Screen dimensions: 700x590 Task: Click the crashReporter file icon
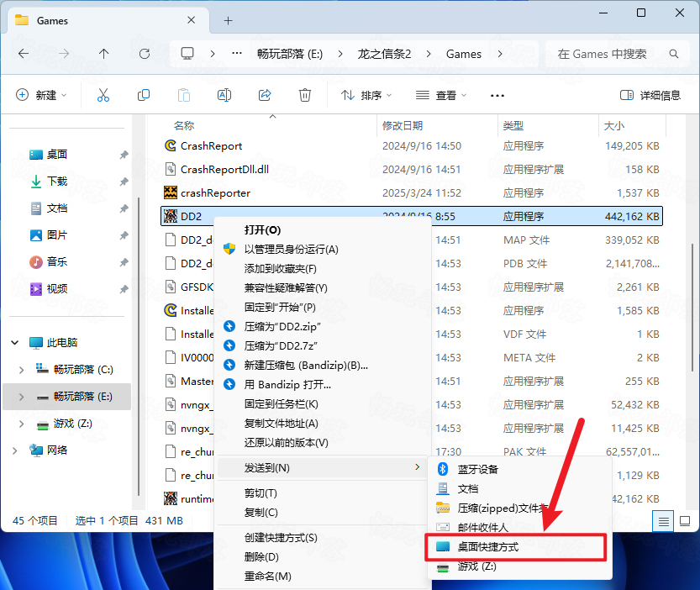pyautogui.click(x=171, y=192)
